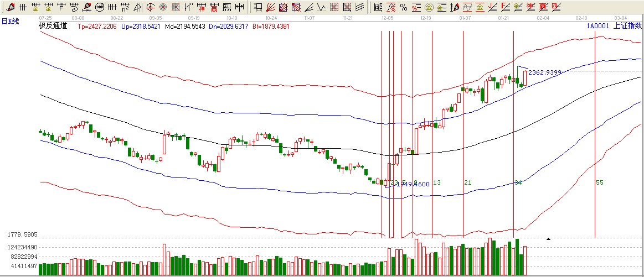Viewport: 644px width, 277px height.
Task: Click the horizontal width arrows icon
Action: tap(239, 7)
